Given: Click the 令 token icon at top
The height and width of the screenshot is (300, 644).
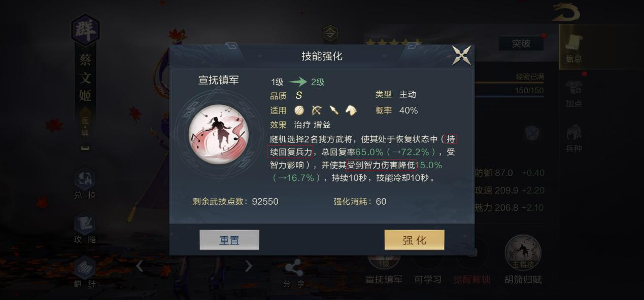Looking at the screenshot, I should (330, 34).
